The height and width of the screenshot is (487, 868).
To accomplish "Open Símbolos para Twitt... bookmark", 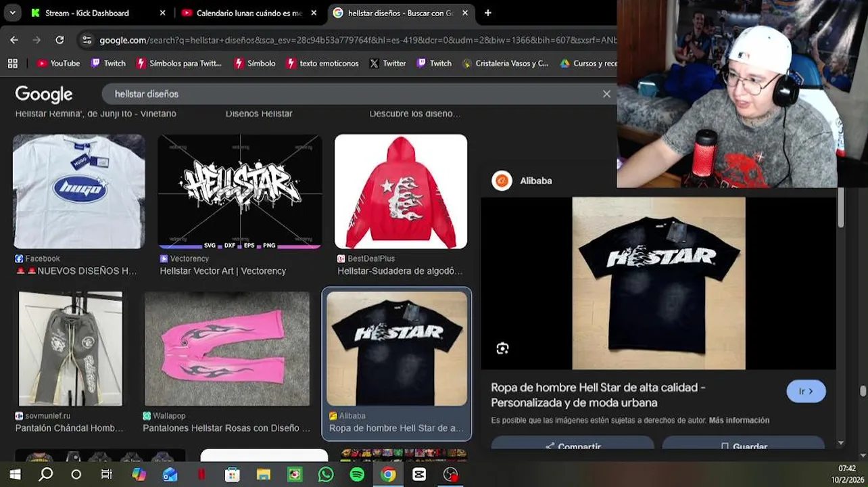I will click(179, 63).
